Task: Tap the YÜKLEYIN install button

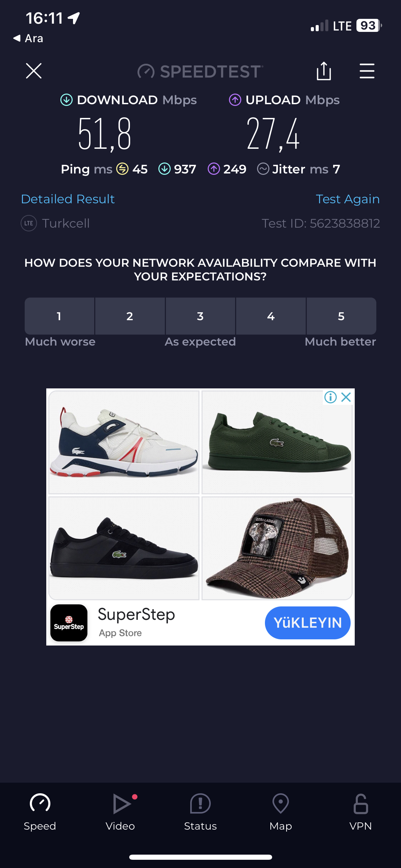Action: [x=307, y=623]
